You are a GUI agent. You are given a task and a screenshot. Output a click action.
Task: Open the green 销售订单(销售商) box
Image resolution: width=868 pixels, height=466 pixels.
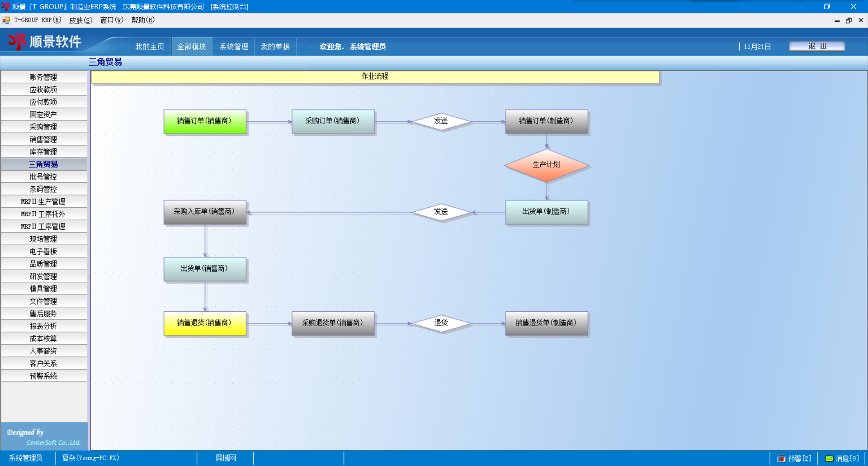coord(205,121)
